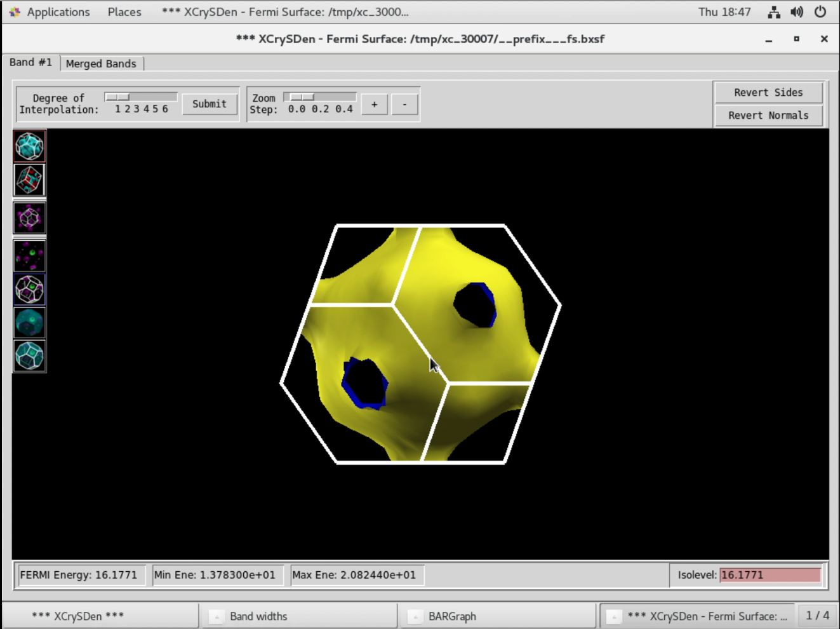This screenshot has height=629, width=840.
Task: Choose the solid teal polyhedron icon
Action: (x=29, y=322)
